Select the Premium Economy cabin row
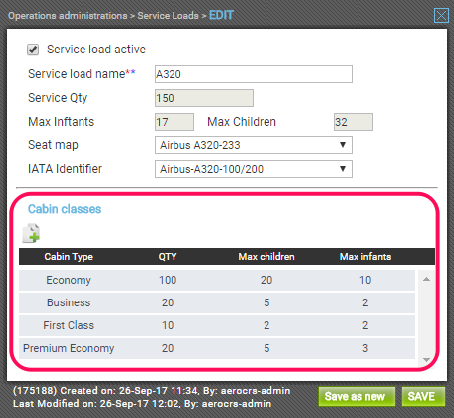The width and height of the screenshot is (454, 418). [217, 348]
